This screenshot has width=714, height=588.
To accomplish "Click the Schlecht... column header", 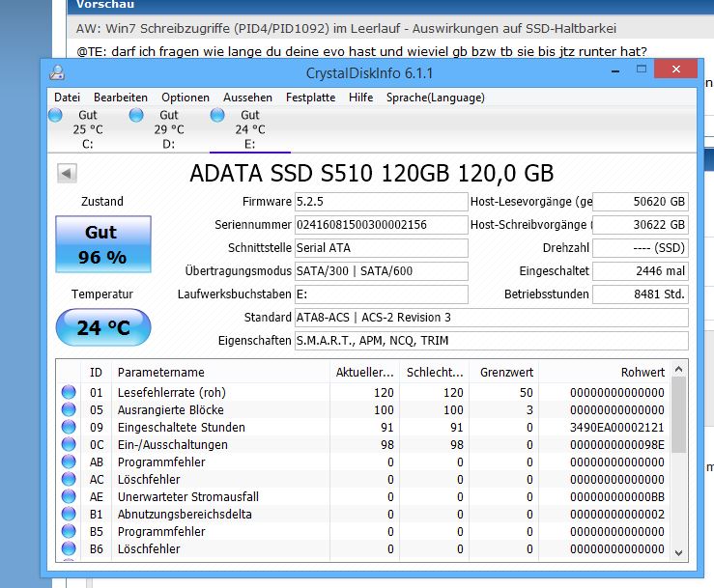I will [435, 373].
